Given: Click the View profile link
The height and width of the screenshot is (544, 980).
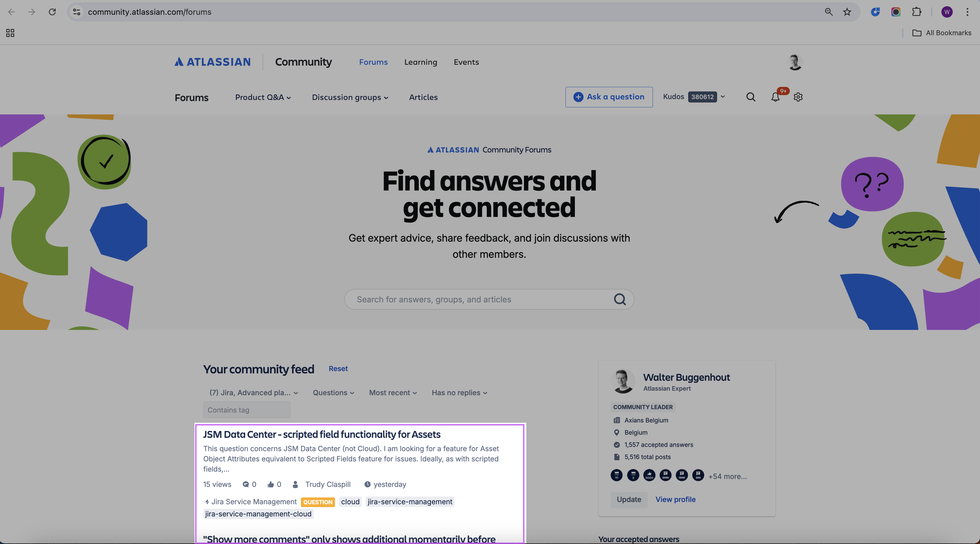Looking at the screenshot, I should tap(675, 499).
